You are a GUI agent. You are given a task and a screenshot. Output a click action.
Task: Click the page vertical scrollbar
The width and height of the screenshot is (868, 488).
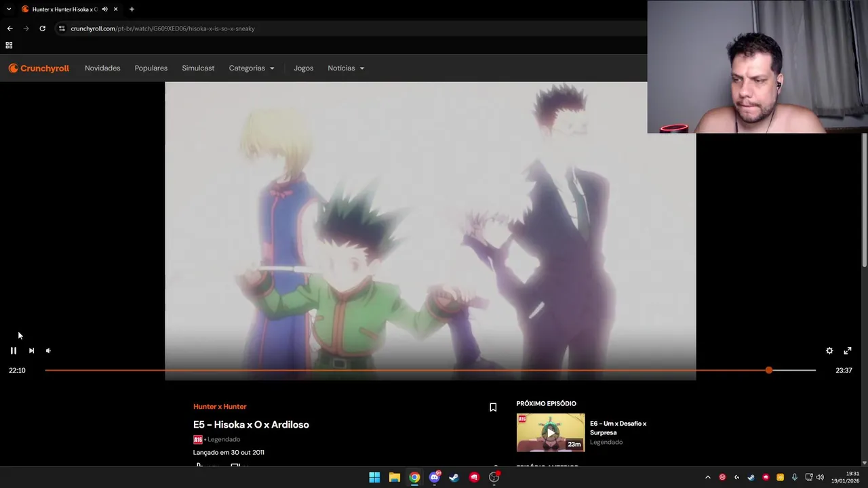865,200
